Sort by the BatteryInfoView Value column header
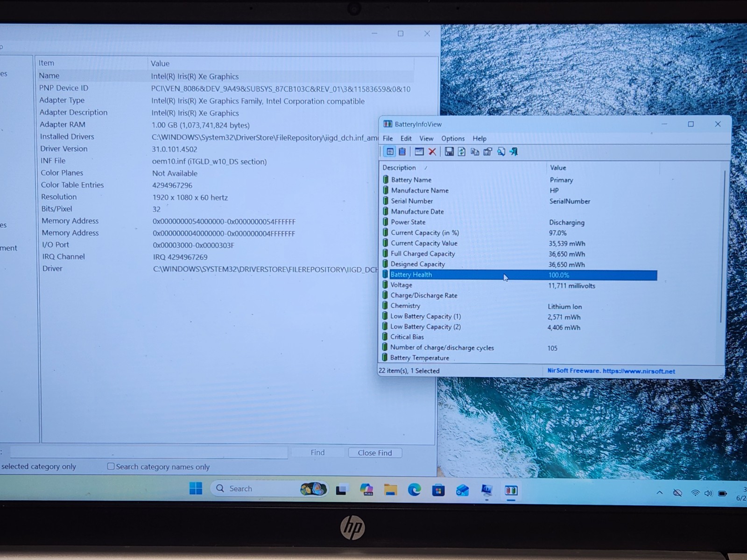747x560 pixels. tap(602, 168)
